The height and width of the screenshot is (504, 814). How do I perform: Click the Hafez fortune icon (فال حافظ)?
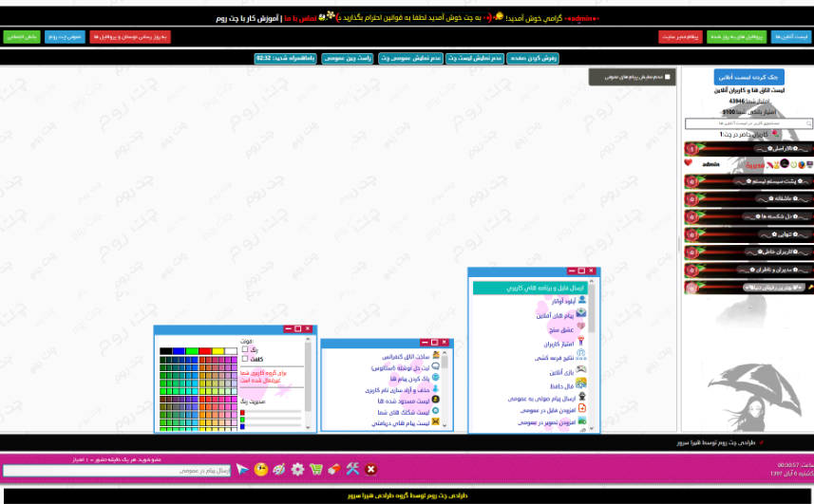click(x=581, y=383)
